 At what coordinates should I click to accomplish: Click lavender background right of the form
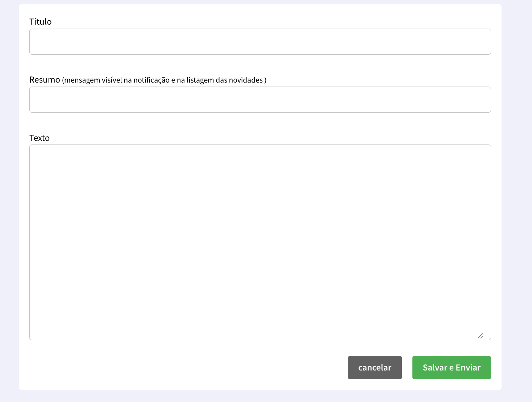coord(516,199)
